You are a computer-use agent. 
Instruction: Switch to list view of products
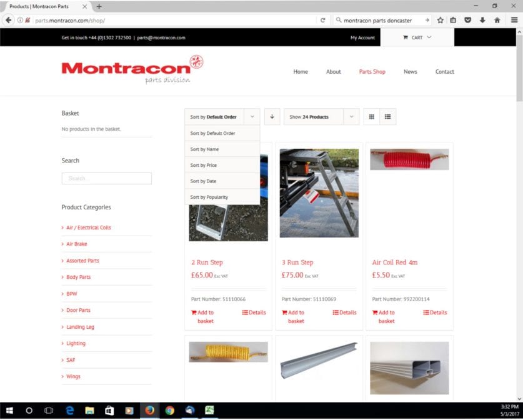387,117
